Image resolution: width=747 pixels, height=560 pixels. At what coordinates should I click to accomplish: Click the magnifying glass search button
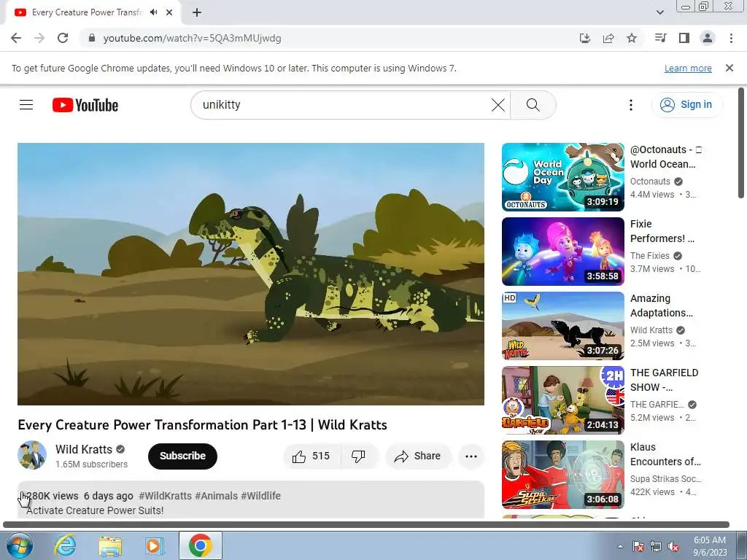533,105
